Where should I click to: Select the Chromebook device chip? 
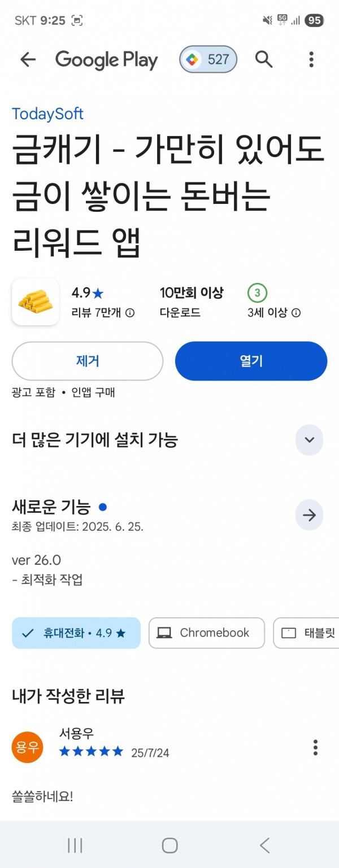207,633
